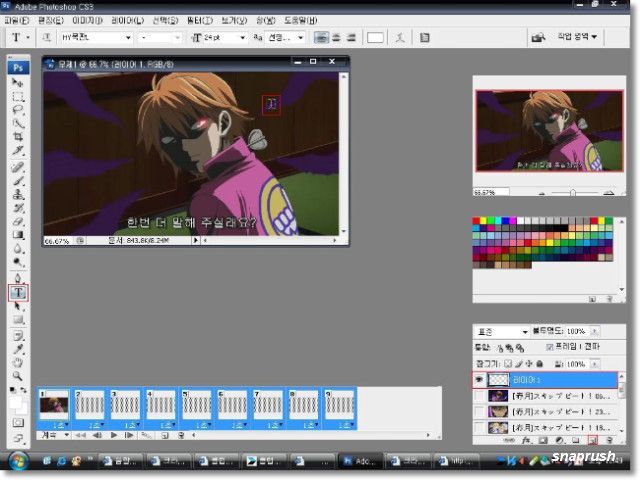This screenshot has height=480, width=640.
Task: Add a layer mask
Action: click(543, 440)
